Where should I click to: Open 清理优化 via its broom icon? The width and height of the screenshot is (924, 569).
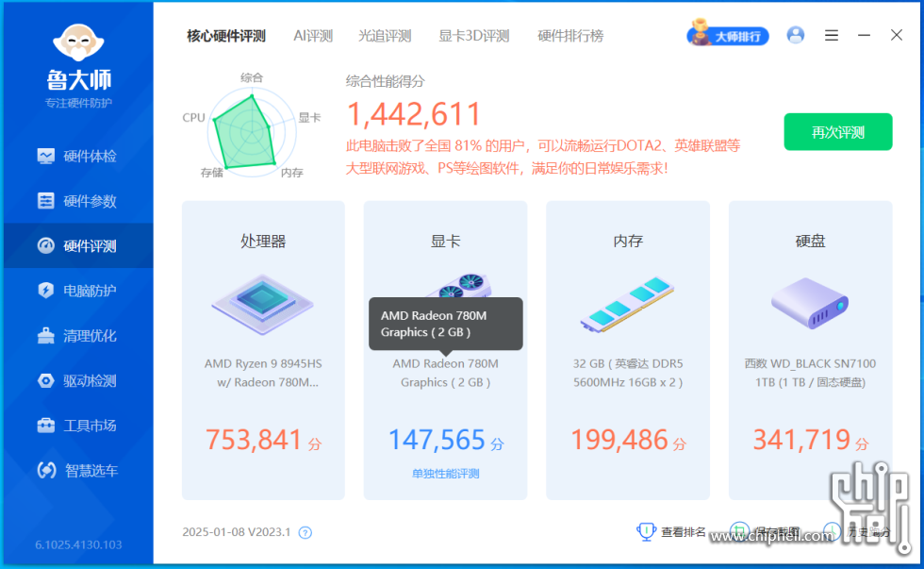45,336
